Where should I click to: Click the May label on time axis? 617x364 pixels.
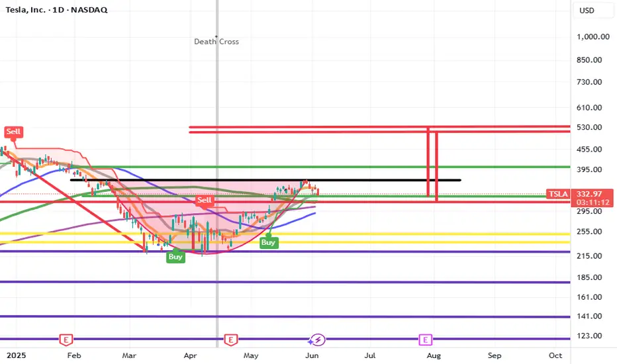coord(251,356)
